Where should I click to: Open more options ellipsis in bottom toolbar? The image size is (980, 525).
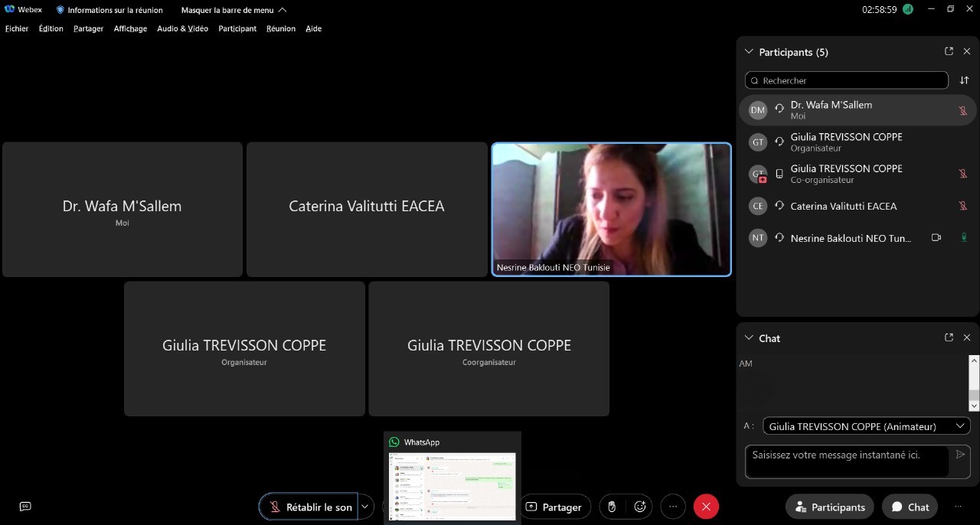pos(673,507)
